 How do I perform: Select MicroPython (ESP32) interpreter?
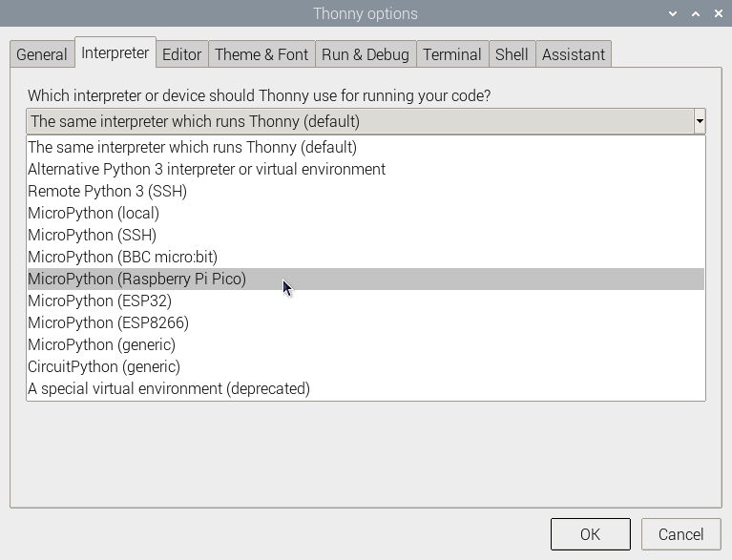click(99, 301)
